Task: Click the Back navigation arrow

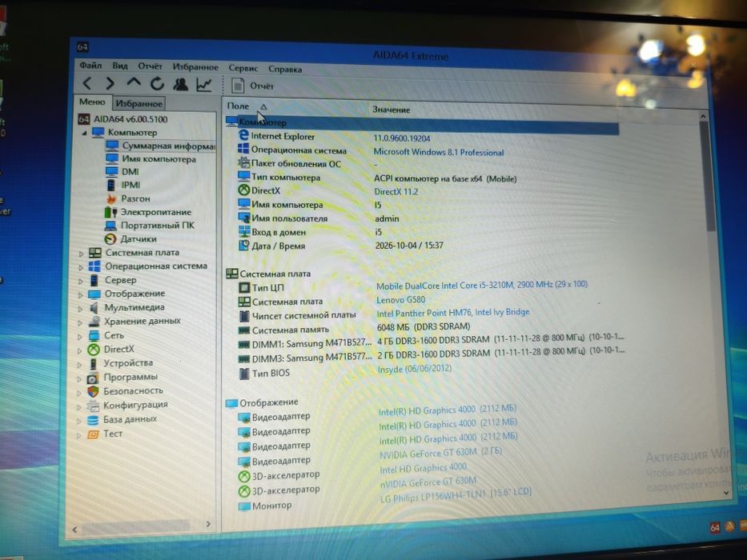Action: tap(87, 83)
